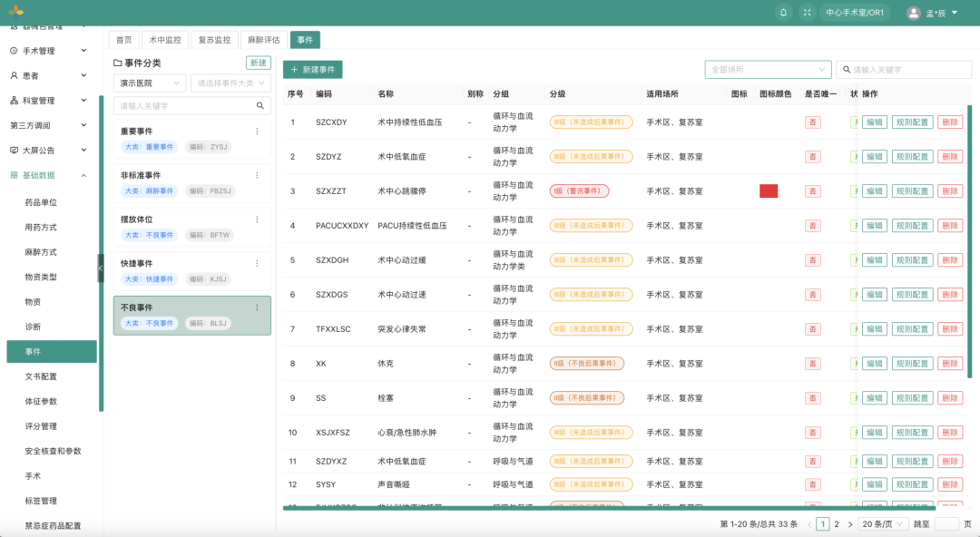The image size is (980, 537).
Task: Open 体征参数 in the sidebar
Action: 41,401
